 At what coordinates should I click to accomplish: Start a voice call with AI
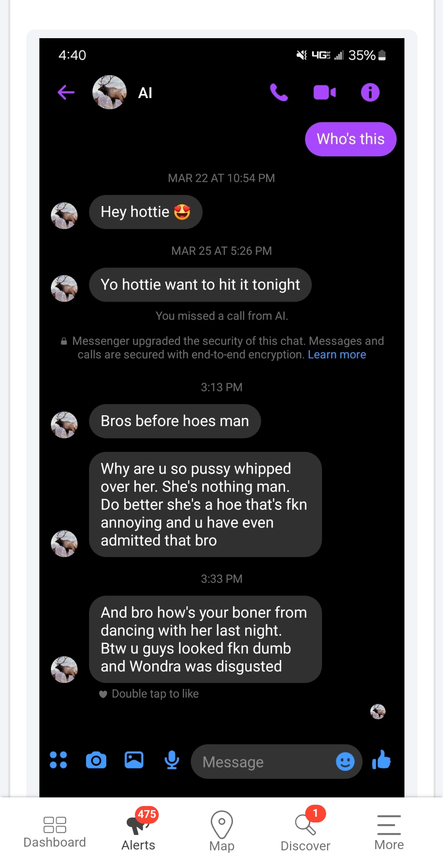pos(279,92)
